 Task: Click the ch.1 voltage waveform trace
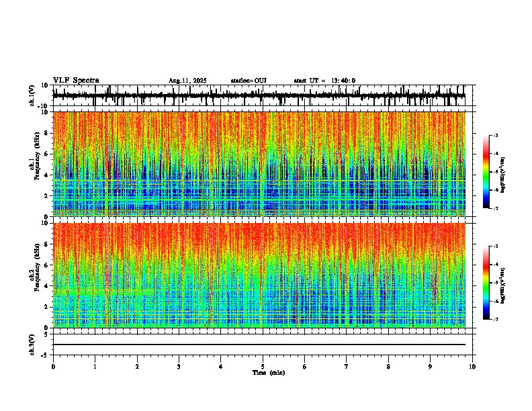click(x=259, y=95)
